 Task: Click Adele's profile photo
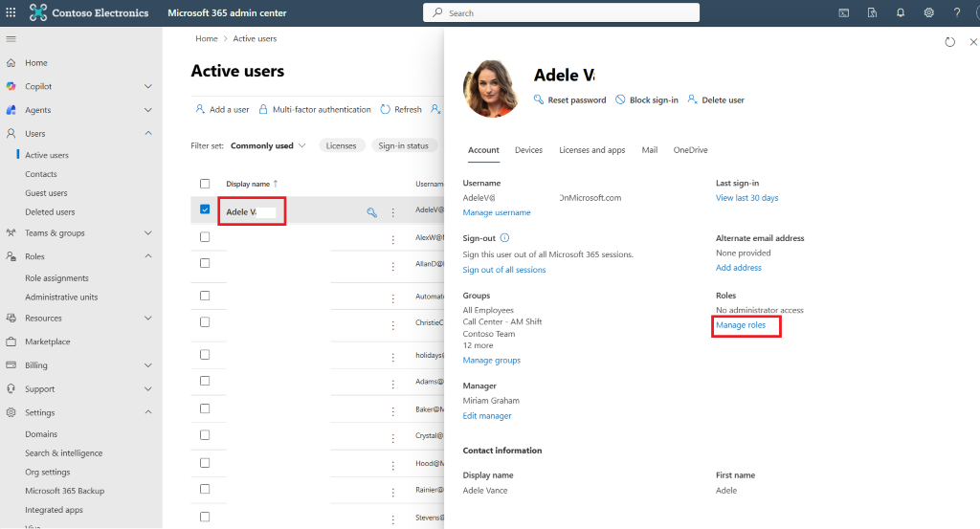pyautogui.click(x=491, y=89)
